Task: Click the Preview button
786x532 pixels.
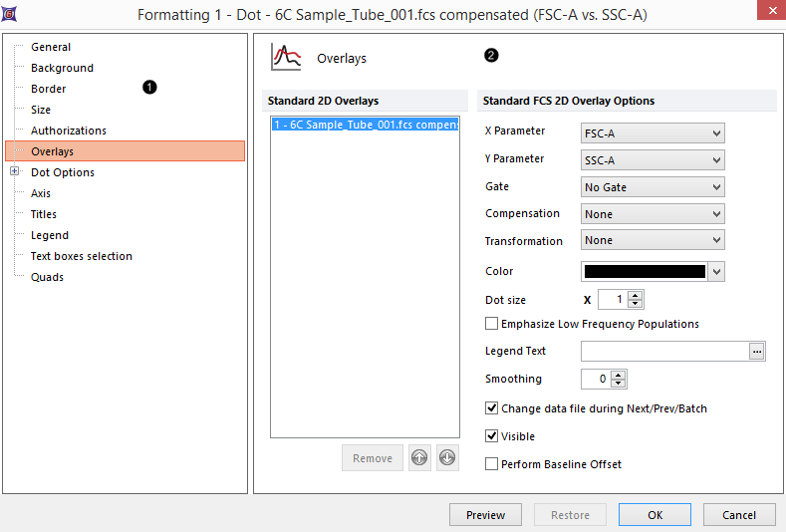Action: 485,515
